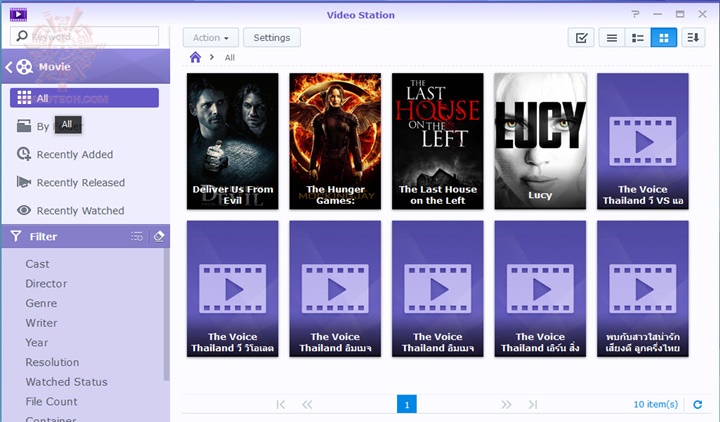The image size is (720, 422).
Task: Expand the Cast filter
Action: [37, 264]
